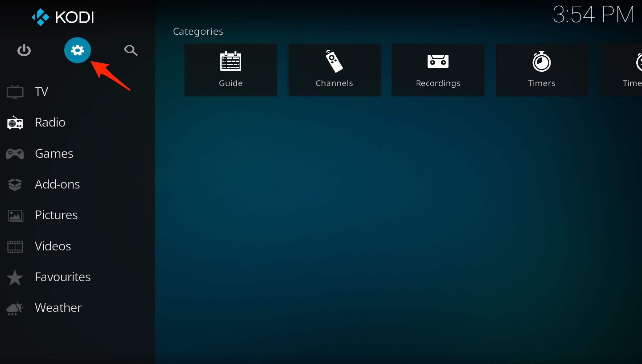Click the Pictures image icon
This screenshot has height=364, width=642.
point(15,215)
